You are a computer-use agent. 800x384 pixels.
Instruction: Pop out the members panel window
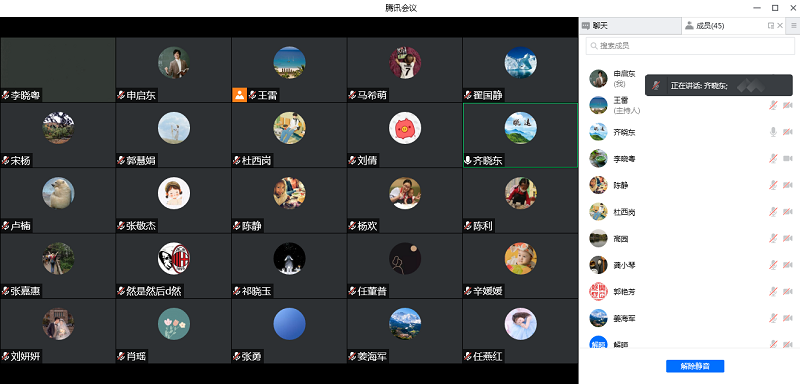click(x=770, y=25)
